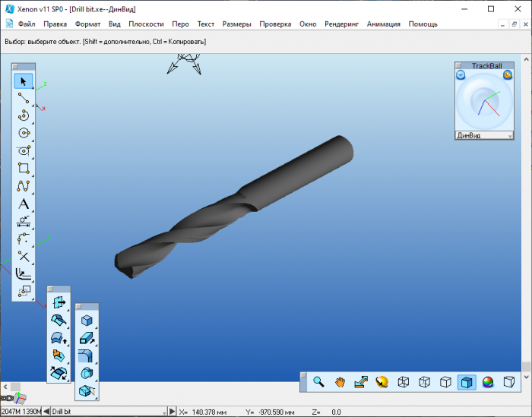The height and width of the screenshot is (417, 532).
Task: Activate the pan hand tool
Action: point(340,382)
